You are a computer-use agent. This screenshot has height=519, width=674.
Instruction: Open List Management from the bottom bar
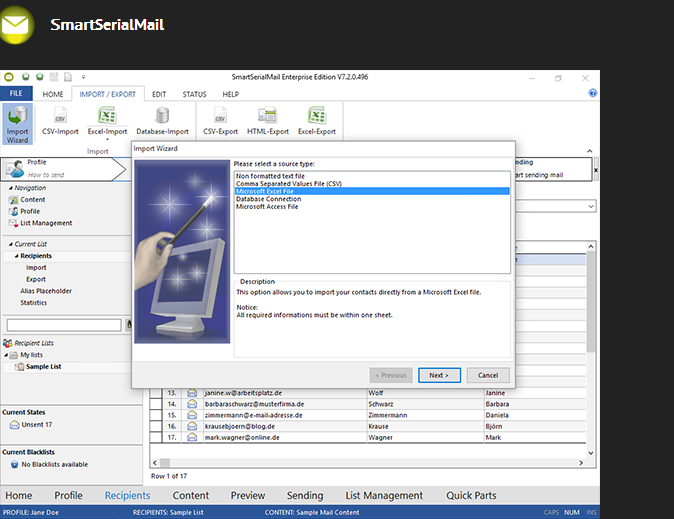(384, 495)
